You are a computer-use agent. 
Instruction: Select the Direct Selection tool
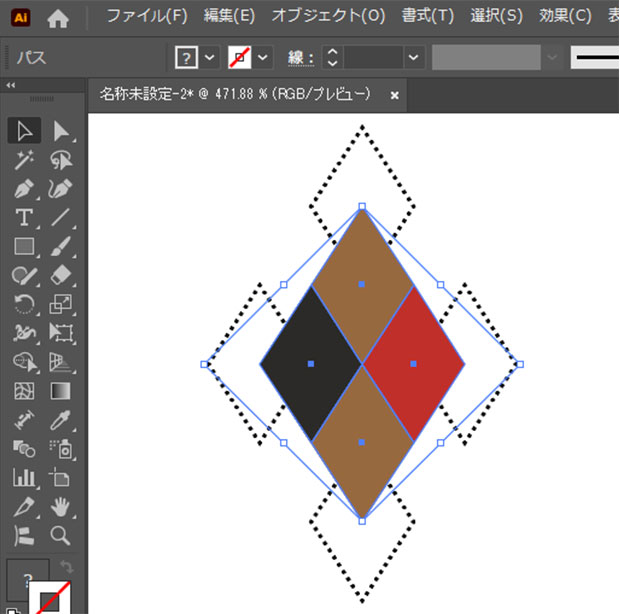coord(61,130)
